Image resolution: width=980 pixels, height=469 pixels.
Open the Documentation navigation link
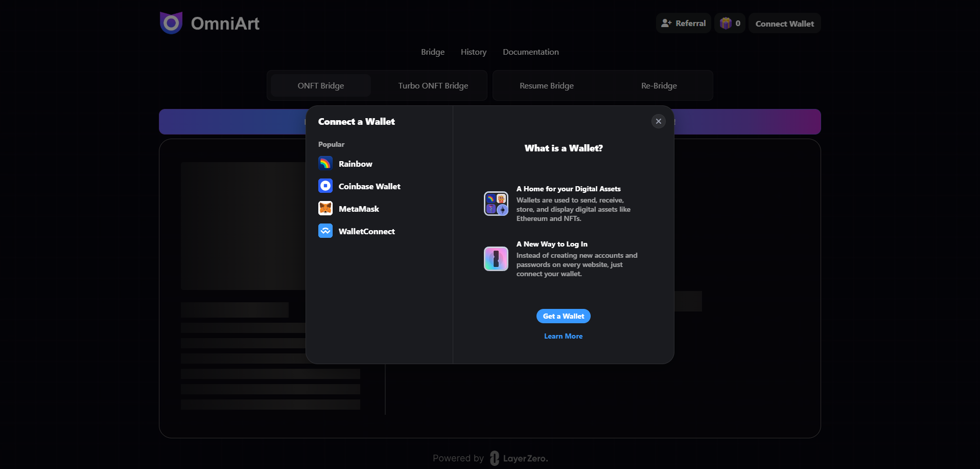(531, 52)
